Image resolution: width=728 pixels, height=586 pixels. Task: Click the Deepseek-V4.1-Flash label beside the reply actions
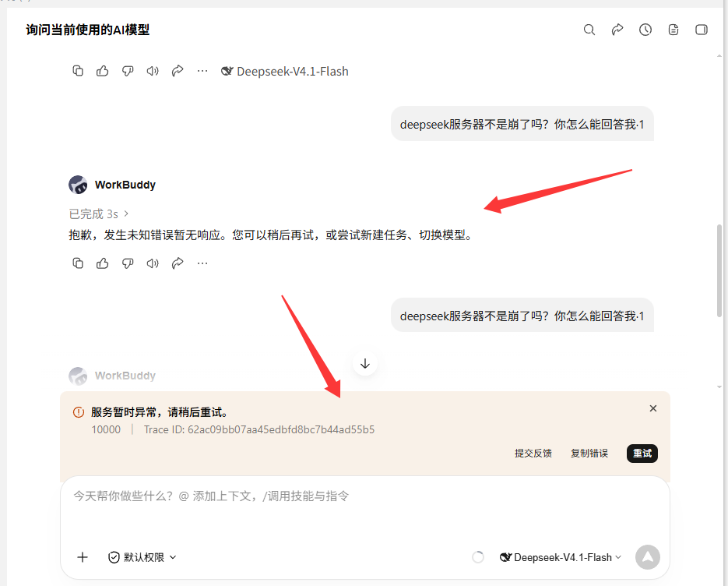coord(285,71)
